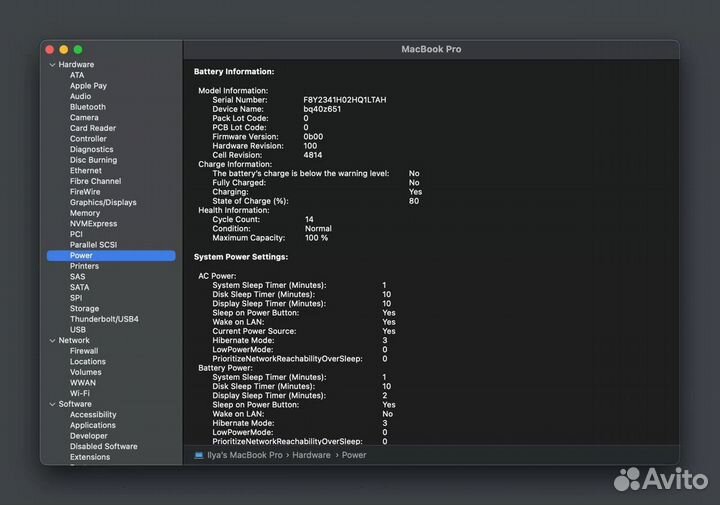Image resolution: width=720 pixels, height=505 pixels.
Task: Click the laptop icon in the path bar
Action: click(x=198, y=455)
